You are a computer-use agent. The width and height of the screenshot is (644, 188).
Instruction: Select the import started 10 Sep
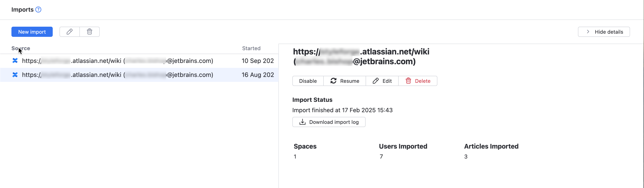117,61
